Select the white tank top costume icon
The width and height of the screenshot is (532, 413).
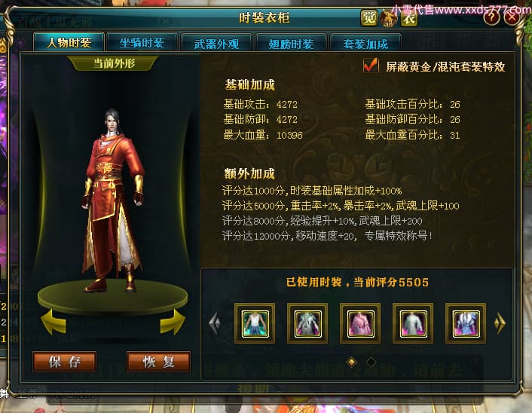[x=255, y=324]
